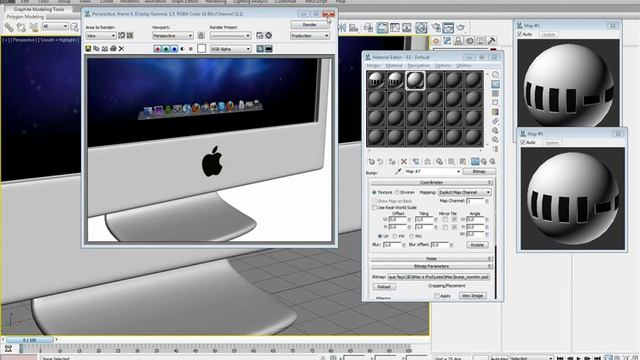Clear the rendered frame window image
Viewport: 640px width, 360px height.
(x=121, y=49)
